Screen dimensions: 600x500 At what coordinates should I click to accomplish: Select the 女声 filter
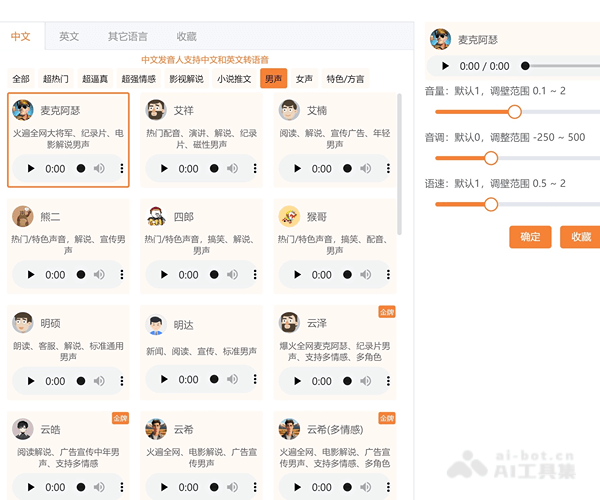click(x=304, y=79)
